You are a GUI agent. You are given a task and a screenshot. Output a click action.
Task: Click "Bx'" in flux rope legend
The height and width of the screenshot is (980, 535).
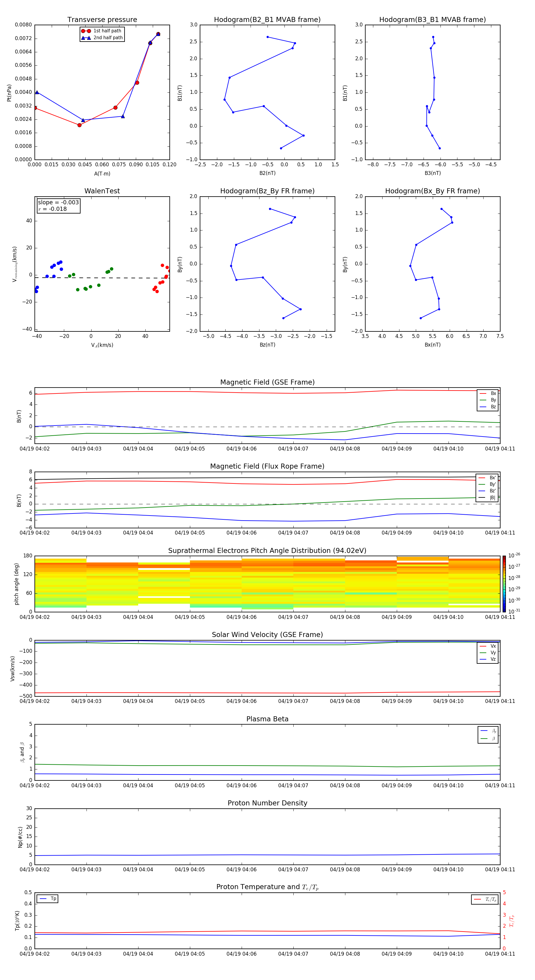click(x=487, y=478)
